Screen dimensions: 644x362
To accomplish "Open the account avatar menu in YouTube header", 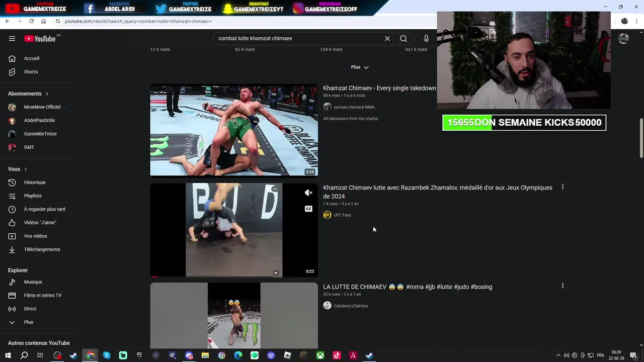I will pos(623,39).
